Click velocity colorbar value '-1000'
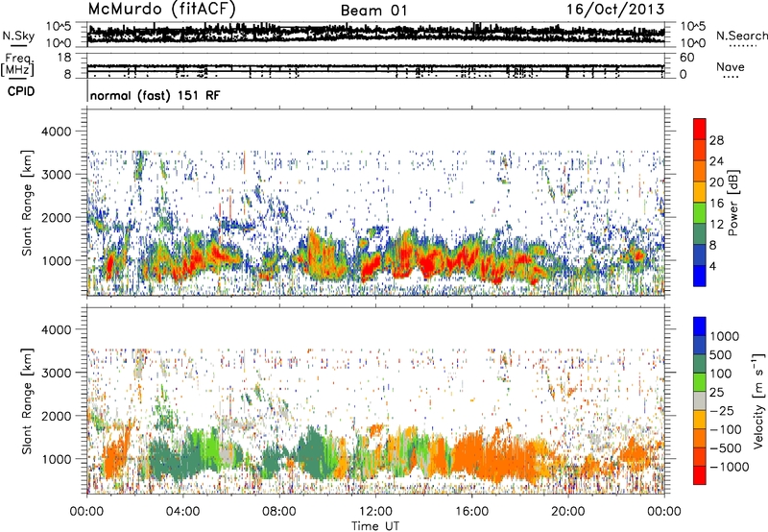This screenshot has height=532, width=768. 729,467
